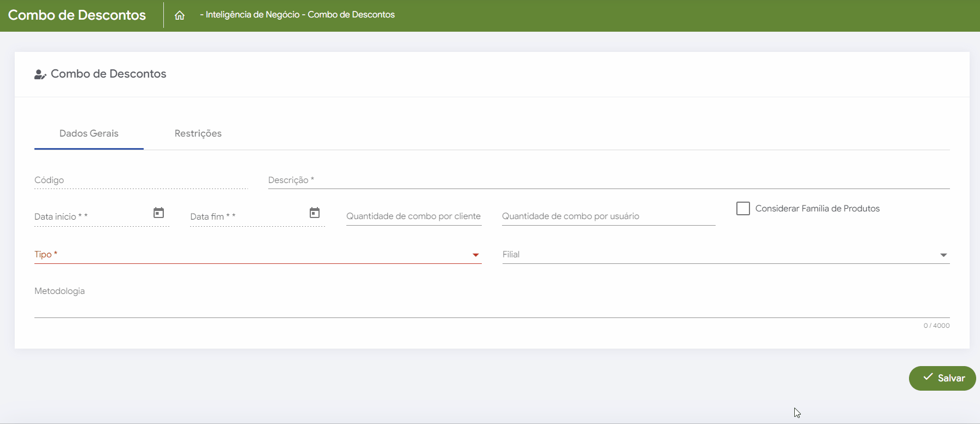Expand the Tipo dropdown
Screen dimensions: 980x424
coord(475,255)
